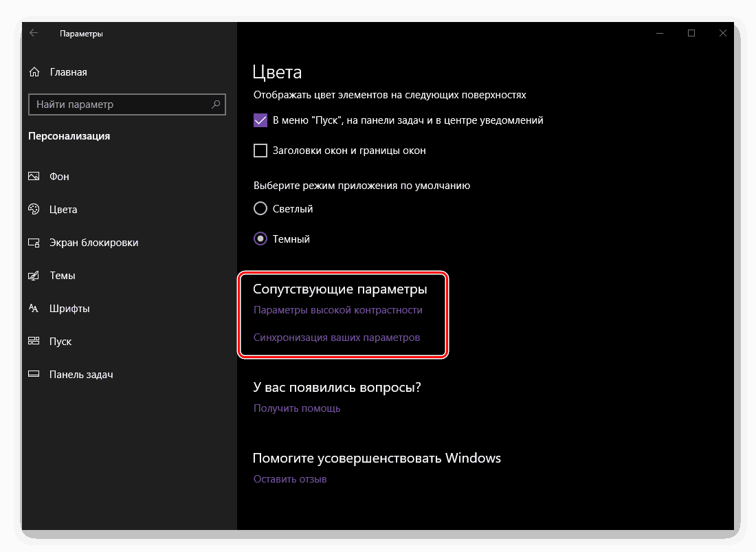Image resolution: width=756 pixels, height=552 pixels.
Task: Open the Шрифты section
Action: pyautogui.click(x=69, y=309)
